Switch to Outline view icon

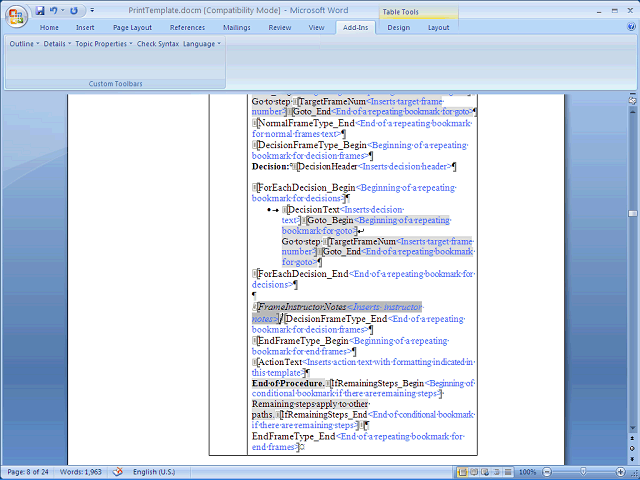coord(497,472)
